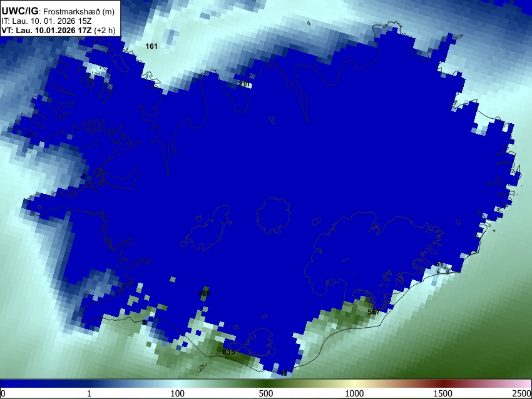Click the map value label 635
The height and width of the screenshot is (399, 532).
coord(228,352)
